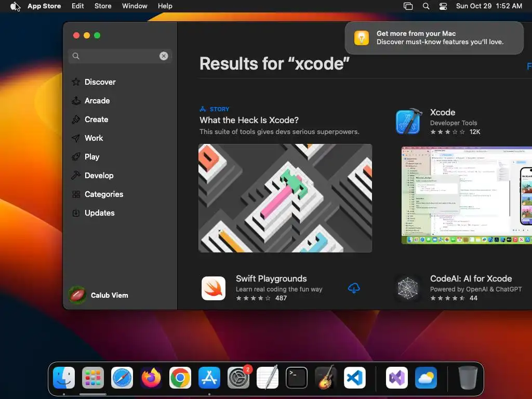Download Swift Playgrounds via cloud icon

(x=354, y=288)
